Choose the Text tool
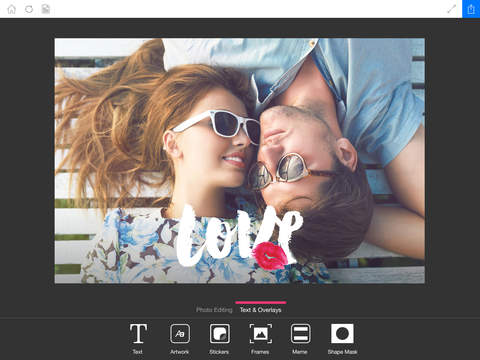 coord(138,338)
